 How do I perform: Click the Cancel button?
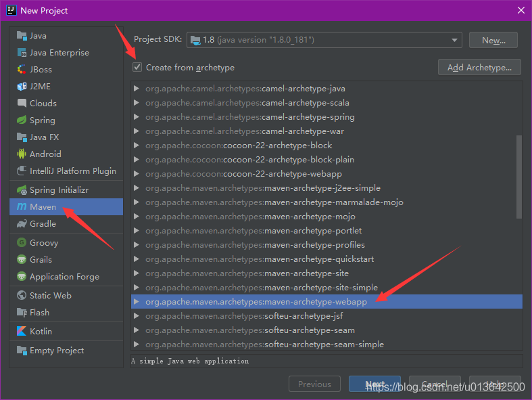click(435, 384)
